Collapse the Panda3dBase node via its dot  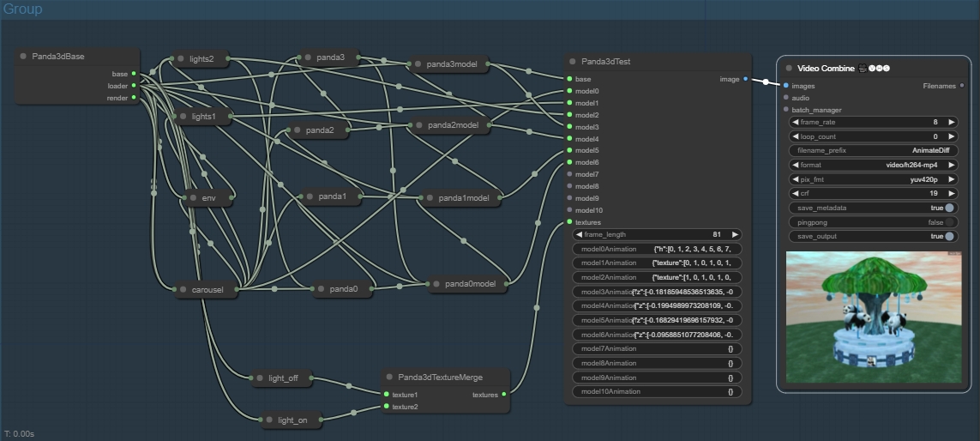click(23, 57)
